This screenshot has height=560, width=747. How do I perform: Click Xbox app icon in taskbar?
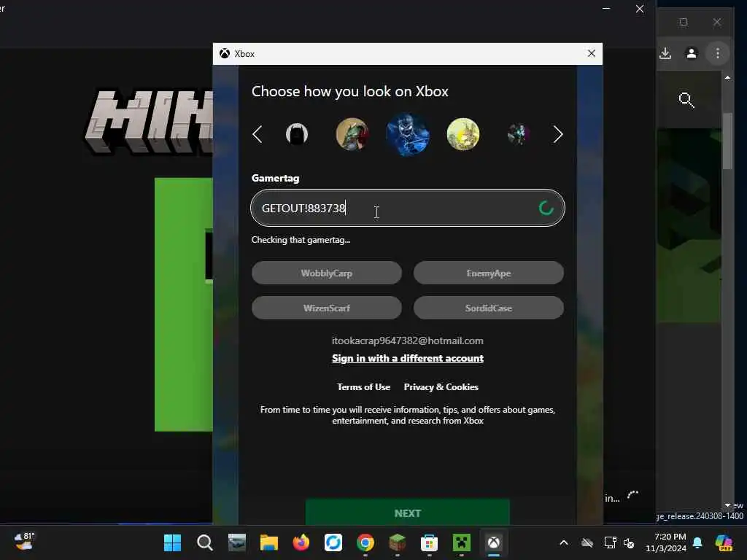tap(494, 542)
